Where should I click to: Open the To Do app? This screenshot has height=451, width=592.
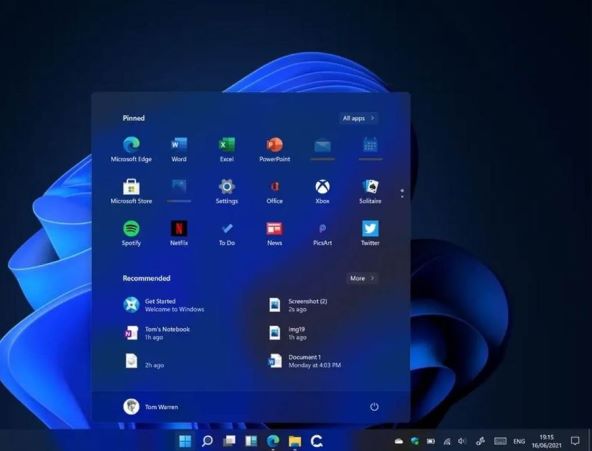click(x=227, y=233)
